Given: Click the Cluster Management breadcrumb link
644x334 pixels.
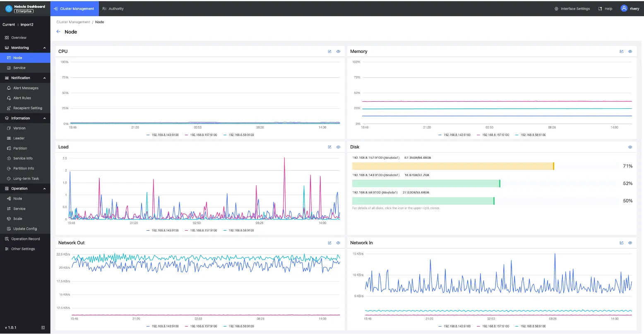Looking at the screenshot, I should (73, 22).
